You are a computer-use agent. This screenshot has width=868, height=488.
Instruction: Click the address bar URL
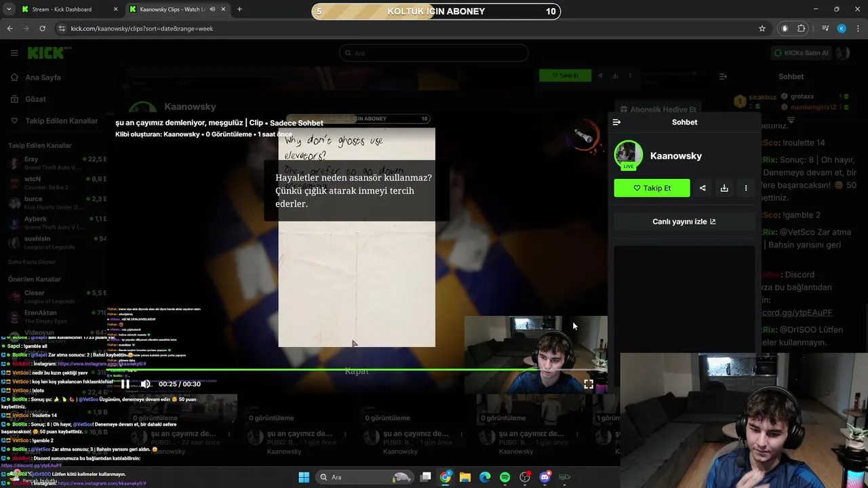pos(142,28)
